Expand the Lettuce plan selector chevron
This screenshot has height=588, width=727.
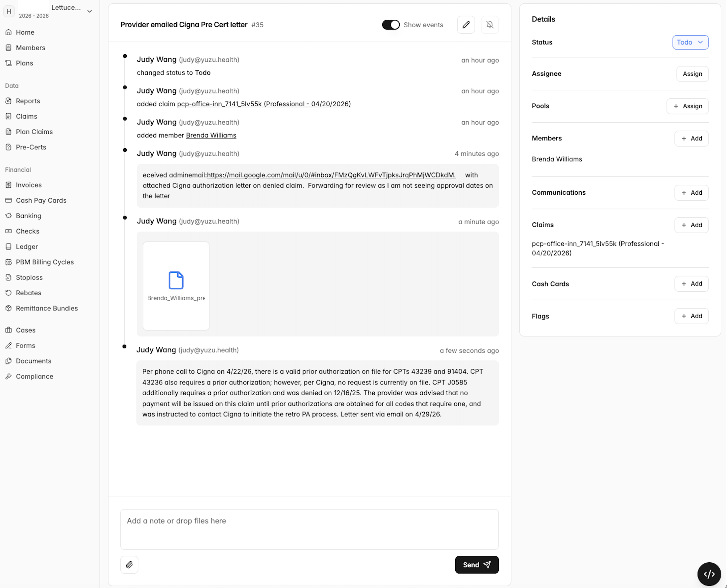(89, 11)
